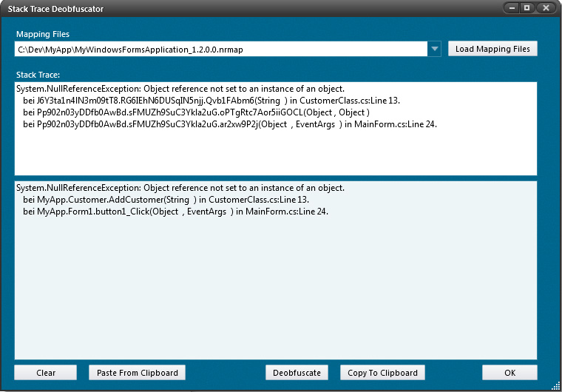
Task: Expand the Mapping Files dropdown arrow
Action: click(x=435, y=49)
